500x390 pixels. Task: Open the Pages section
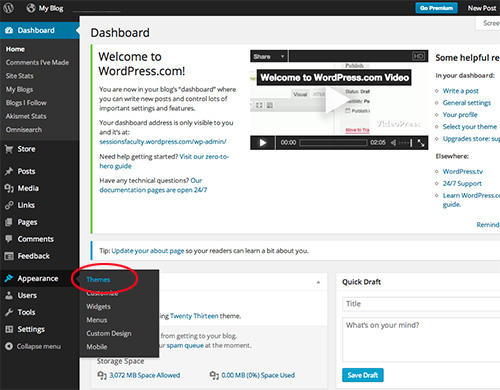pyautogui.click(x=21, y=222)
